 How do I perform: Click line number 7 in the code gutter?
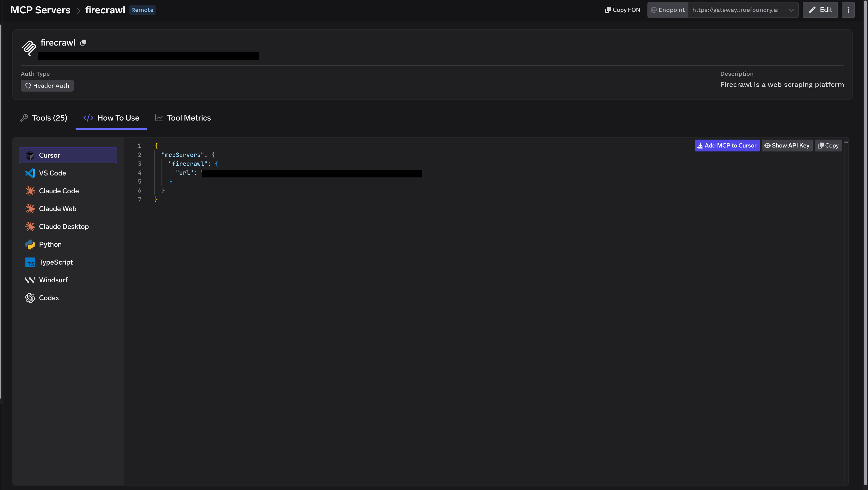pyautogui.click(x=139, y=199)
